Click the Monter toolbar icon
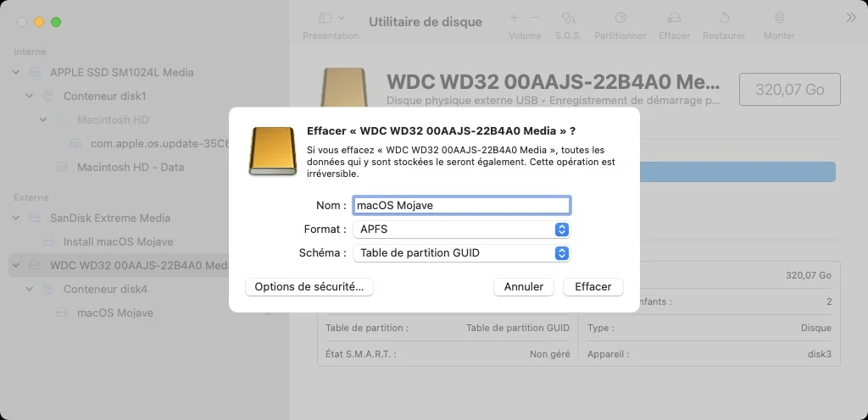The width and height of the screenshot is (868, 420). [x=780, y=19]
